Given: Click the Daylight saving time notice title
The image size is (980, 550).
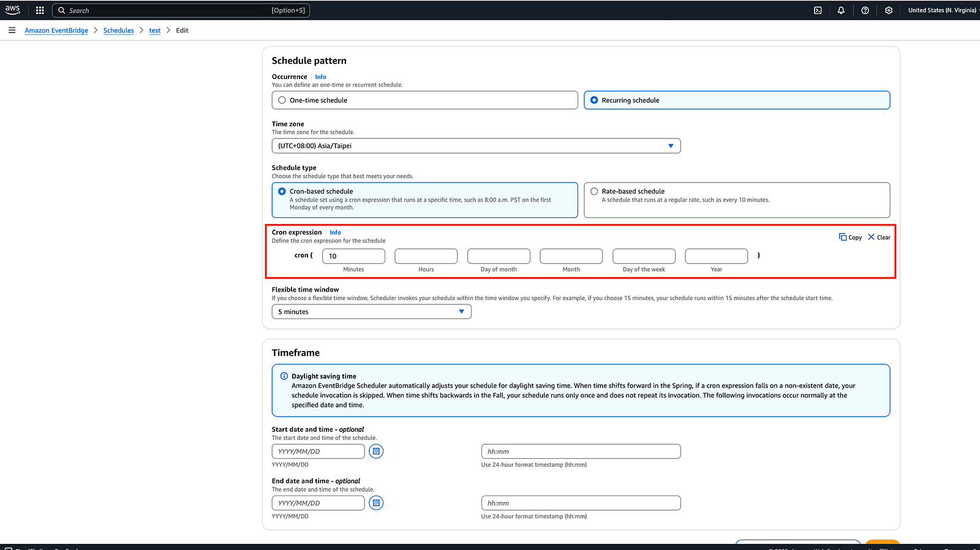Looking at the screenshot, I should pyautogui.click(x=324, y=376).
